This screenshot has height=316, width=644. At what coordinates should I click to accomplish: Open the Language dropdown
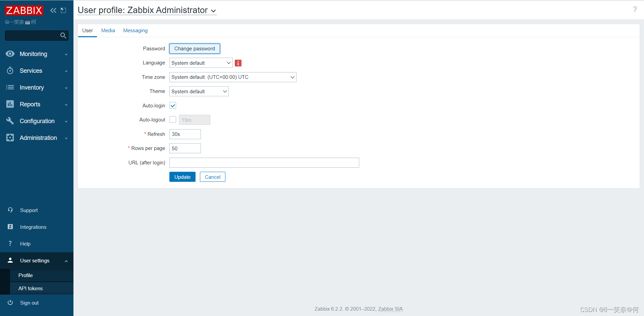pyautogui.click(x=201, y=63)
